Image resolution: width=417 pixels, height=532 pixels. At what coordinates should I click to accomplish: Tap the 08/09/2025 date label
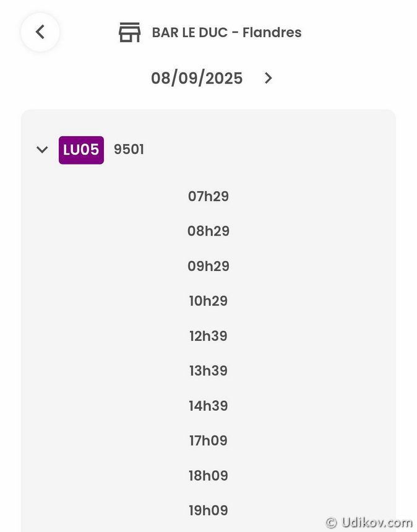(197, 79)
